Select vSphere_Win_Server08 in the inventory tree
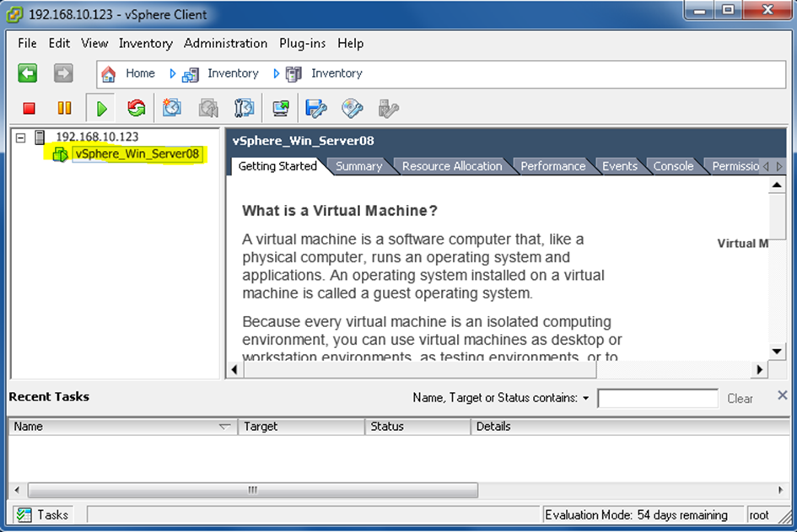This screenshot has height=532, width=797. (137, 154)
